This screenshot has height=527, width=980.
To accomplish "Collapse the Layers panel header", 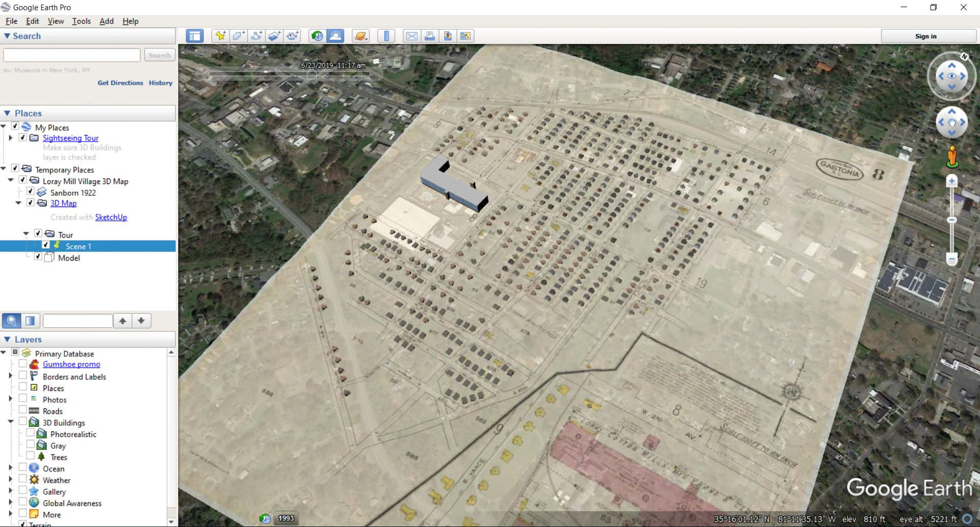I will 7,339.
